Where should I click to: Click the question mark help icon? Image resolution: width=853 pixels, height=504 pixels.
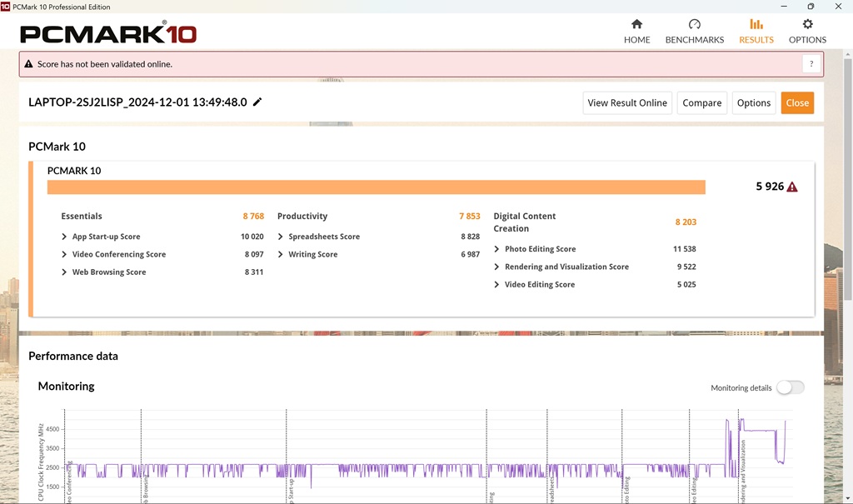(811, 63)
